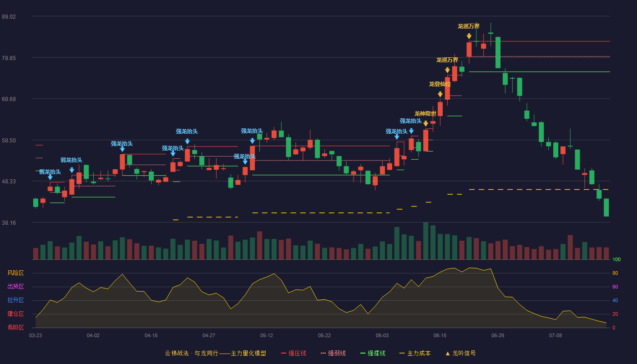The width and height of the screenshot is (637, 364).
Task: Click the 05-22 date label
Action: pyautogui.click(x=324, y=335)
